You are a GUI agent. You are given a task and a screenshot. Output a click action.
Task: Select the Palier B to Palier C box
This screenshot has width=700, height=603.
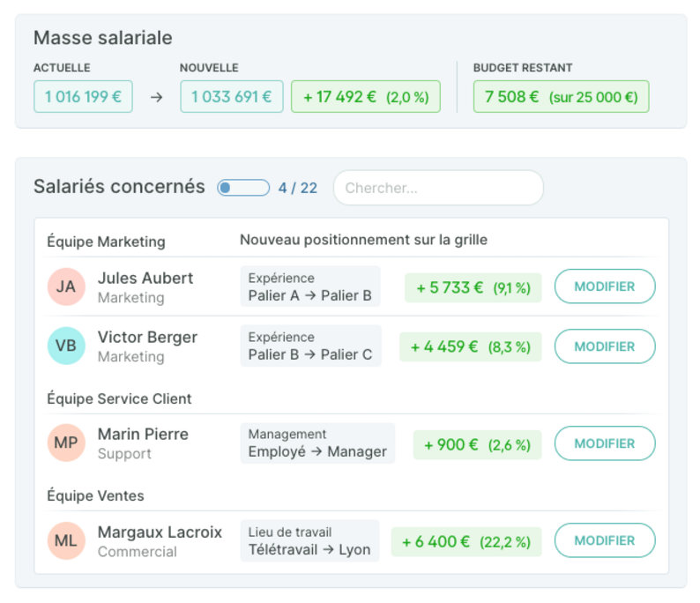tap(310, 346)
